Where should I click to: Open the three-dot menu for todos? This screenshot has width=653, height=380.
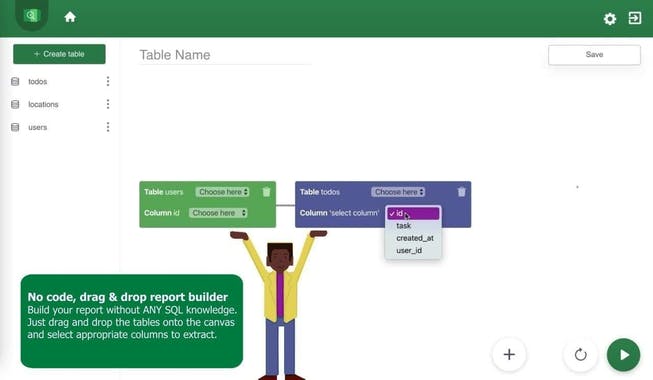click(x=108, y=81)
